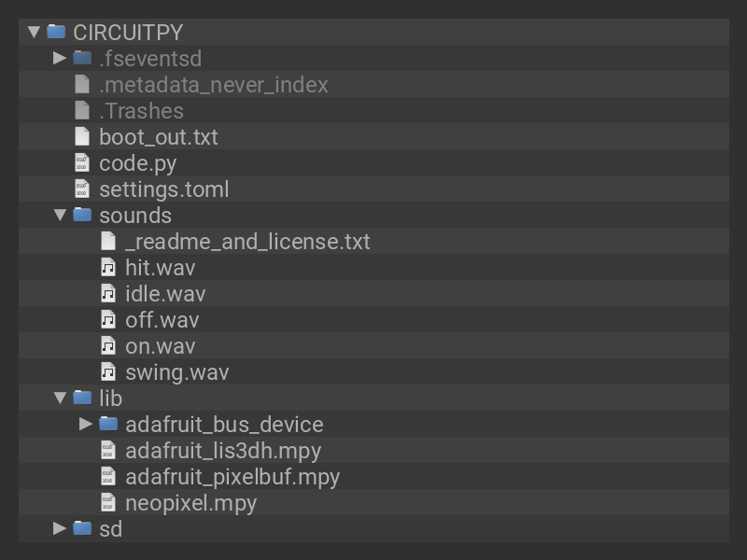The height and width of the screenshot is (560, 747).
Task: Select the off.wav file name
Action: pos(162,319)
